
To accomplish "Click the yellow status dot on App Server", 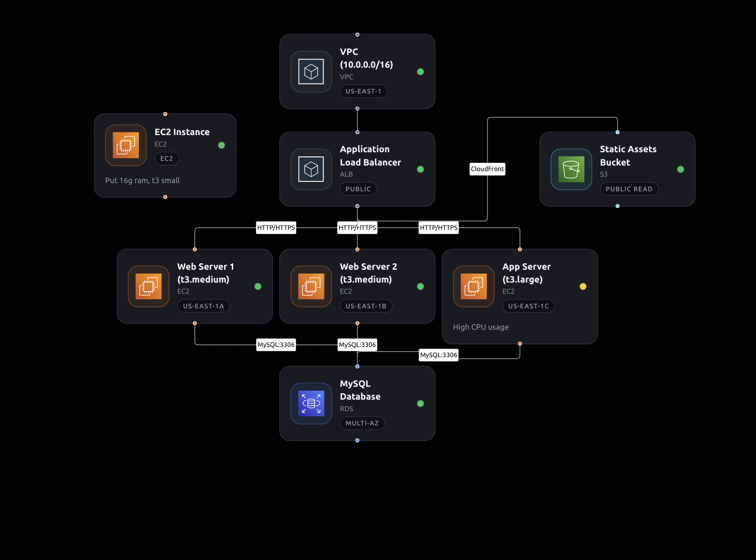I will 583,286.
